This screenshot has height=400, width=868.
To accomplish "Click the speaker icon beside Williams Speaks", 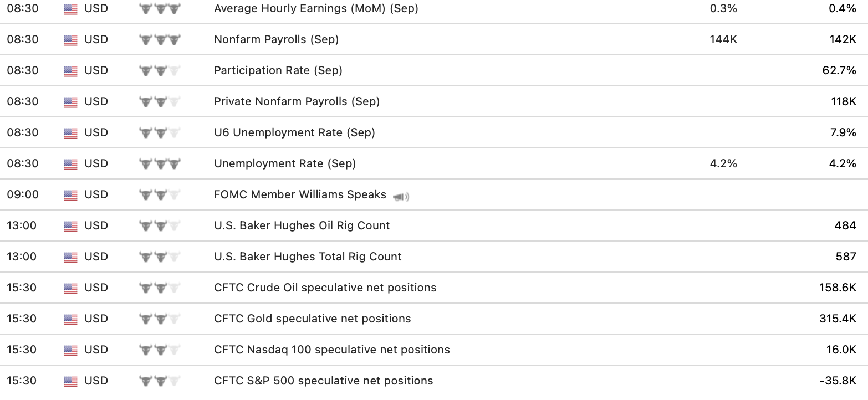I will [x=401, y=197].
